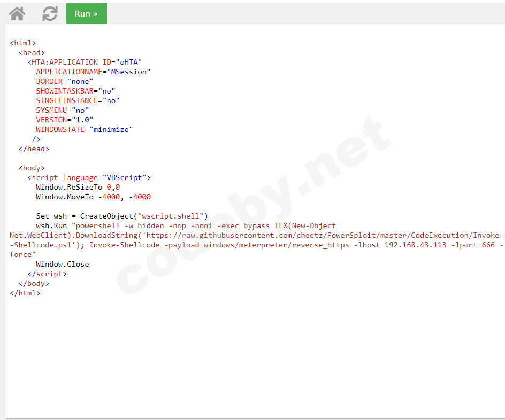Screen dimensions: 505x420
Task: Click the refresh arrows icon
Action: [50, 14]
